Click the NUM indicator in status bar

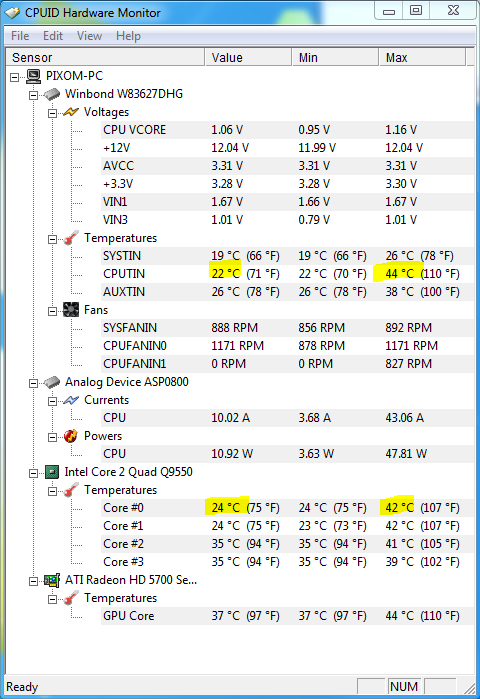(404, 687)
